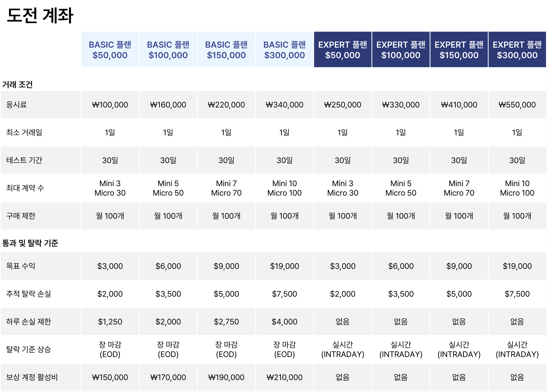548x392 pixels.
Task: Select the 최대 계약 수 row label
Action: click(x=25, y=188)
